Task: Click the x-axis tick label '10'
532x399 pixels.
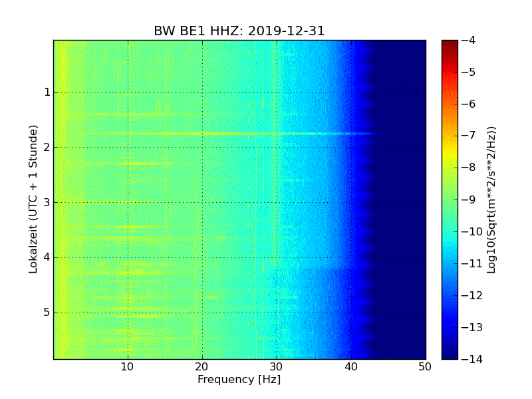Action: pyautogui.click(x=128, y=367)
